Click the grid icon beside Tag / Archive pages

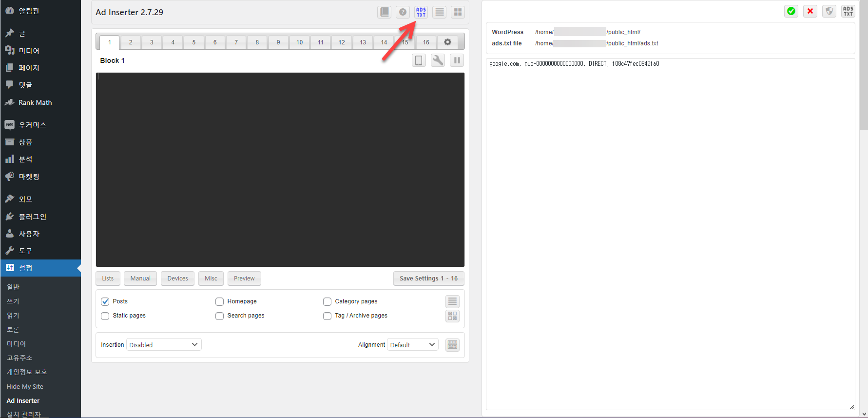(452, 316)
